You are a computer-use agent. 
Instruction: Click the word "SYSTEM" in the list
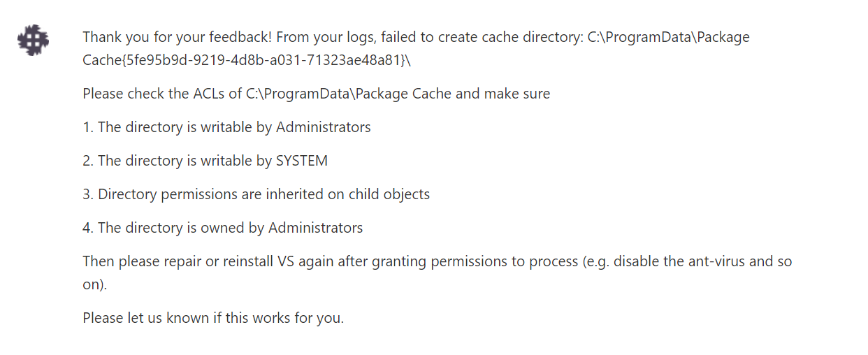coord(301,161)
